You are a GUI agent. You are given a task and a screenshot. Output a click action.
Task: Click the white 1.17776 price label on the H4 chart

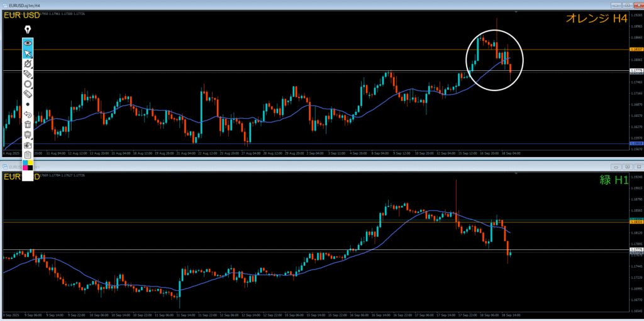point(636,70)
